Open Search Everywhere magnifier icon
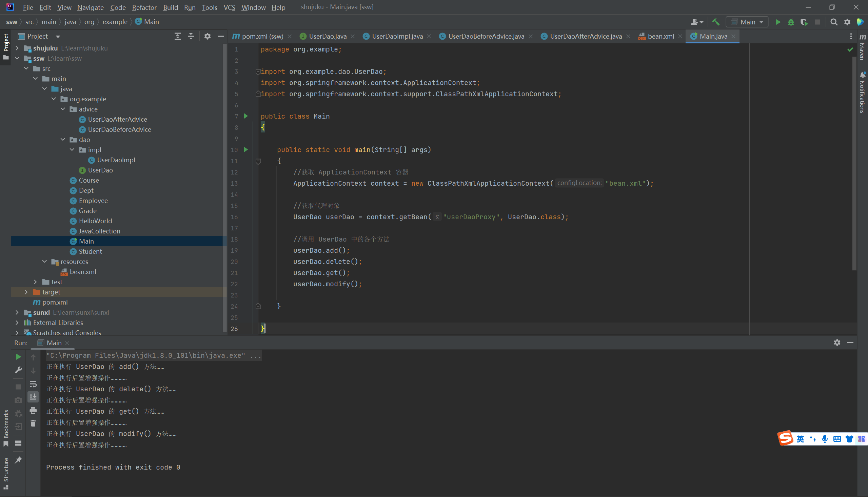Viewport: 868px width, 497px height. point(834,22)
